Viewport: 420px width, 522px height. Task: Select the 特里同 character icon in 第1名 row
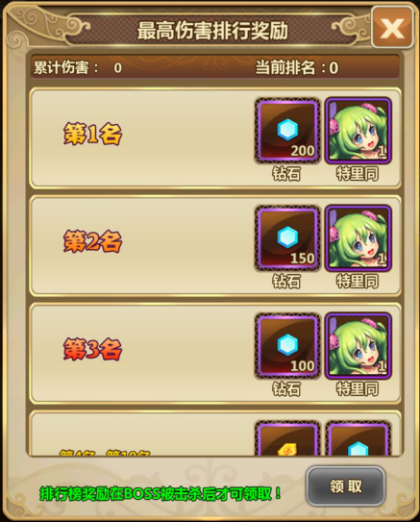[x=358, y=131]
